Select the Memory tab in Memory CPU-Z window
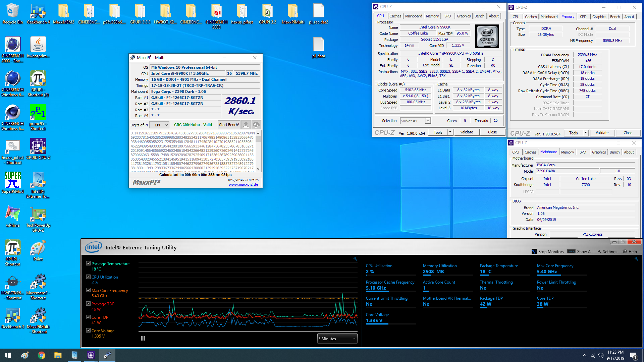Image resolution: width=644 pixels, height=362 pixels. [x=568, y=16]
